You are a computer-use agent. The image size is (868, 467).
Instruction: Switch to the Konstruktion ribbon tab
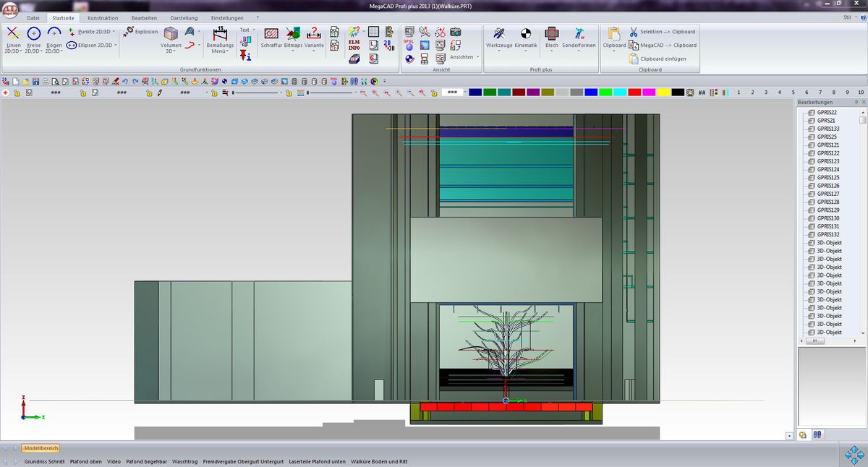pyautogui.click(x=102, y=18)
